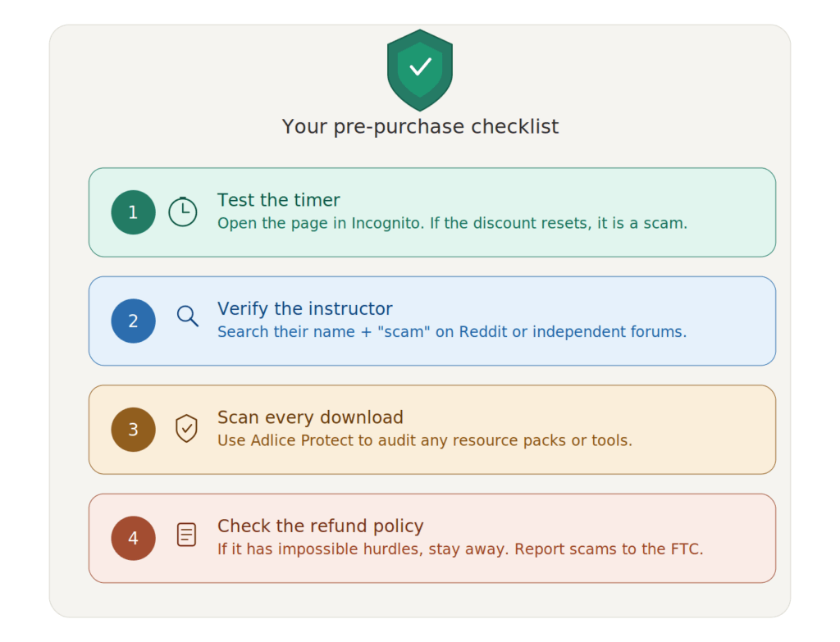This screenshot has height=642, width=840.
Task: Click the Incognito discount reset description
Action: click(x=452, y=223)
